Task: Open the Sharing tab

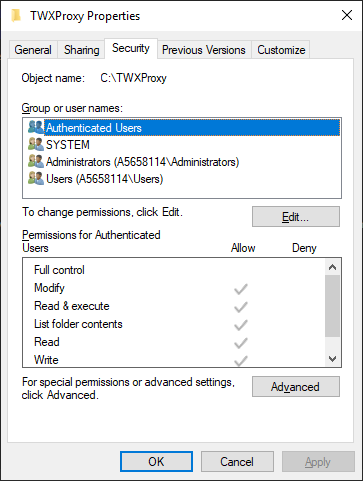Action: click(x=82, y=50)
